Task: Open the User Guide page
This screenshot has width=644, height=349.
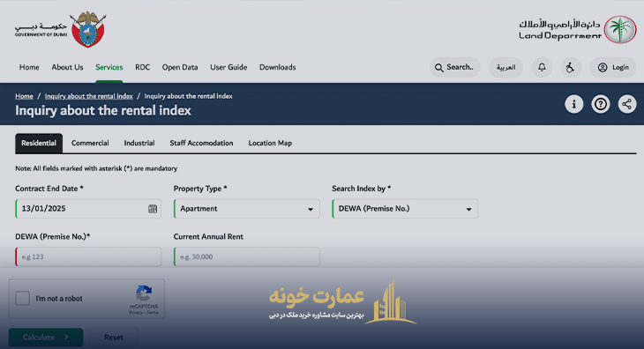Action: [x=228, y=67]
